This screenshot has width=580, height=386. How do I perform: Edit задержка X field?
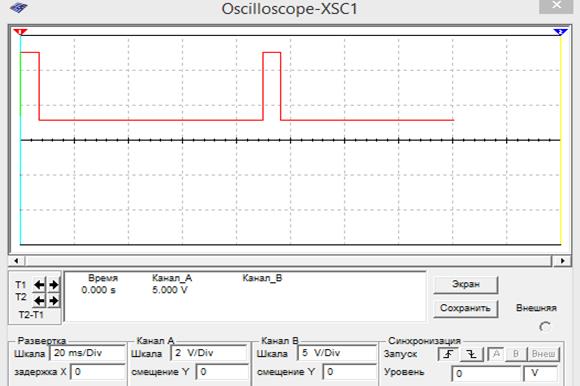tap(98, 372)
